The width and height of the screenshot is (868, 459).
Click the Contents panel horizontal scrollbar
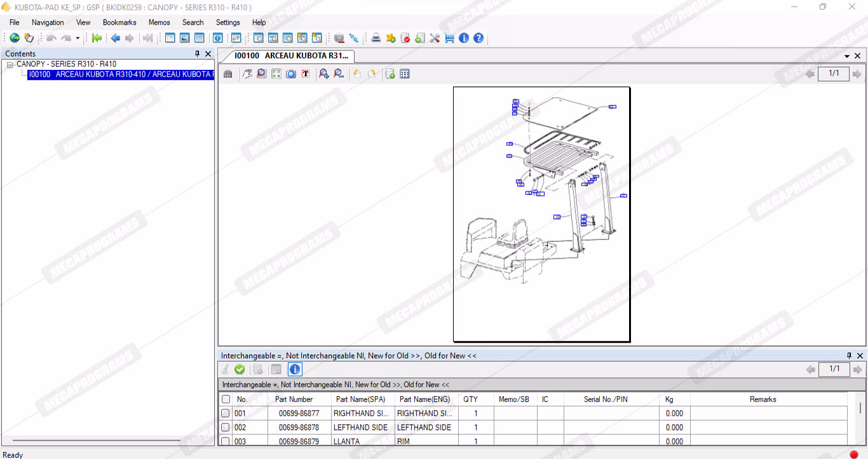(95, 440)
